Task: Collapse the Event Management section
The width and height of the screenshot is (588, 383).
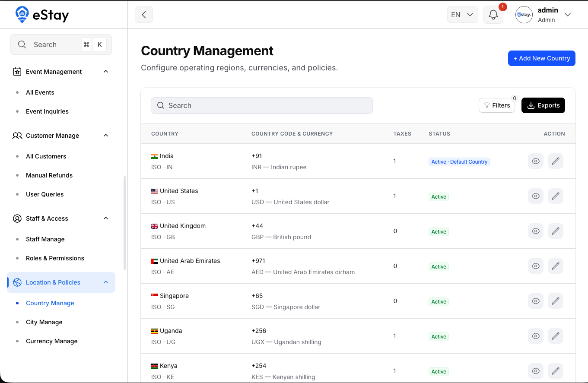Action: [106, 72]
